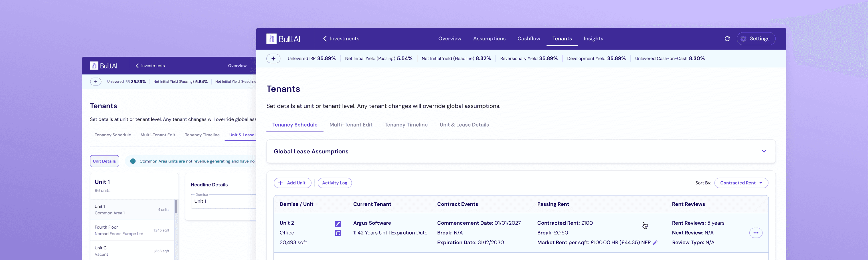Select Unit C Vacant list row
868x260 pixels.
(x=132, y=251)
